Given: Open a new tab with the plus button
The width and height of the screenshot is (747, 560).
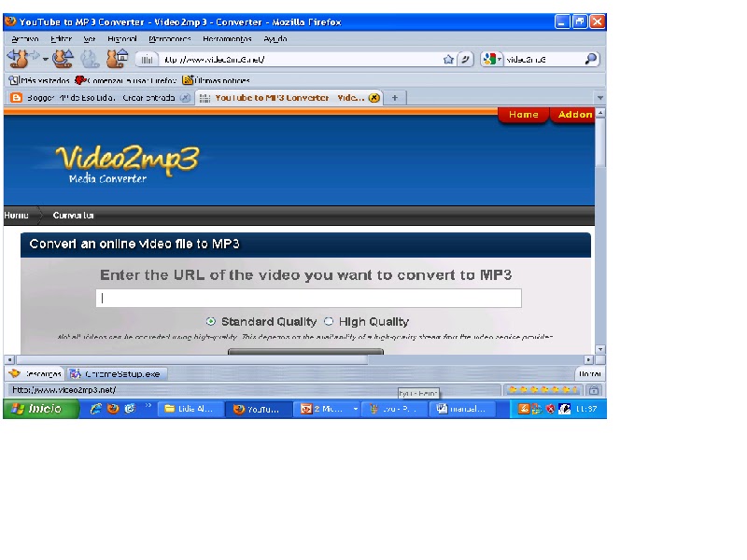Looking at the screenshot, I should [394, 98].
